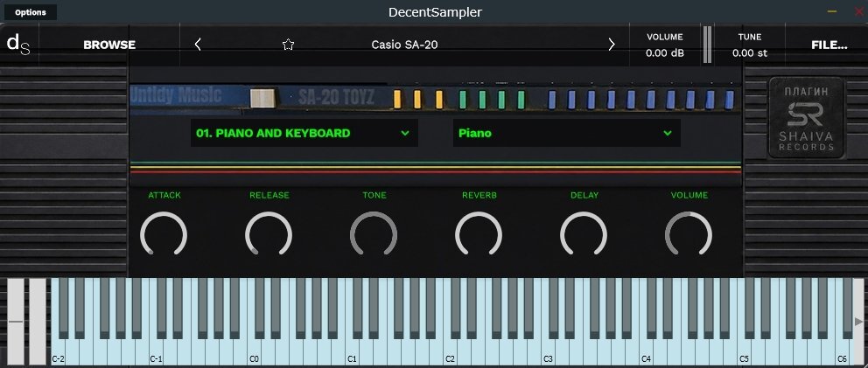Play the C-2 key on keyboard
The height and width of the screenshot is (368, 868).
58,351
